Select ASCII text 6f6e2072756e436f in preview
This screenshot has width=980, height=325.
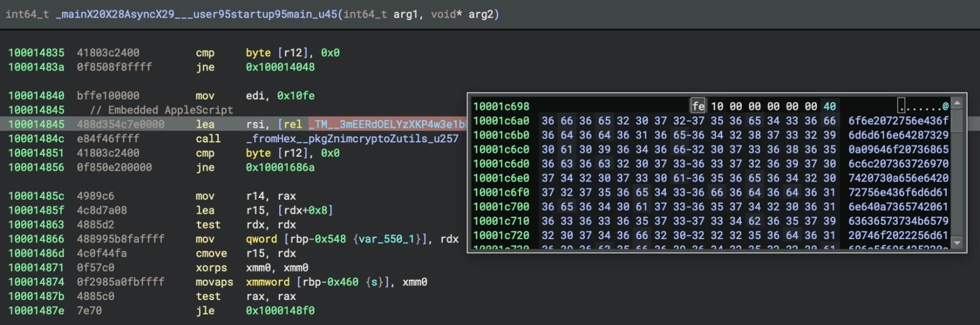(898, 121)
